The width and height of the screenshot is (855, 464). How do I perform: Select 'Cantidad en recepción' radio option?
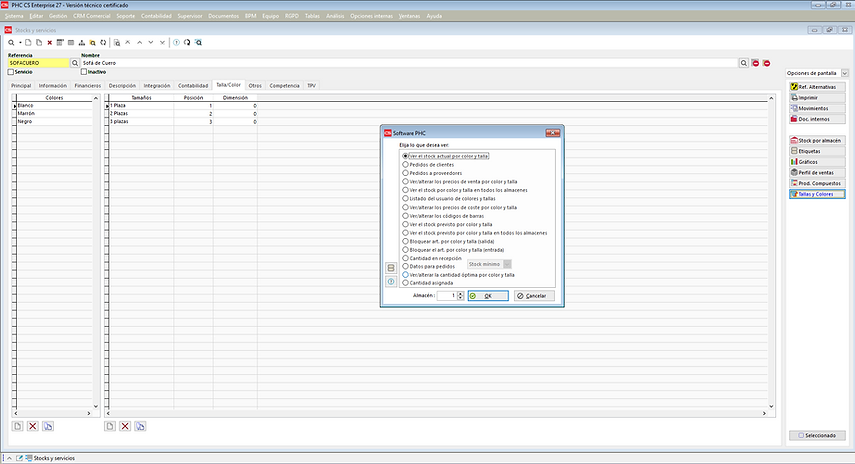[x=405, y=258]
